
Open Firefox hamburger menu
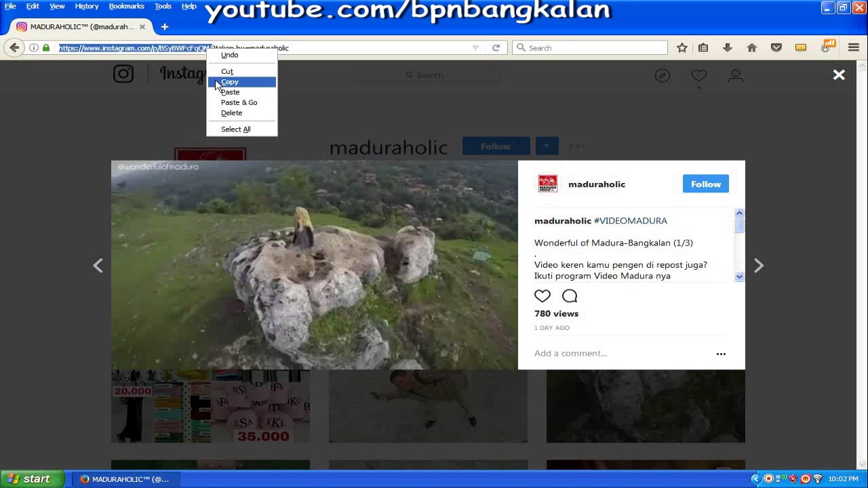click(x=854, y=47)
